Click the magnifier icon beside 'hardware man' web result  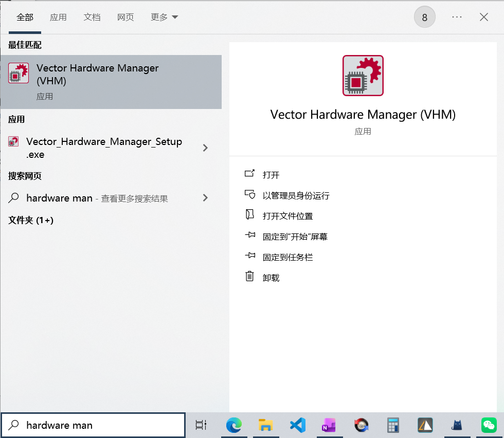(13, 197)
